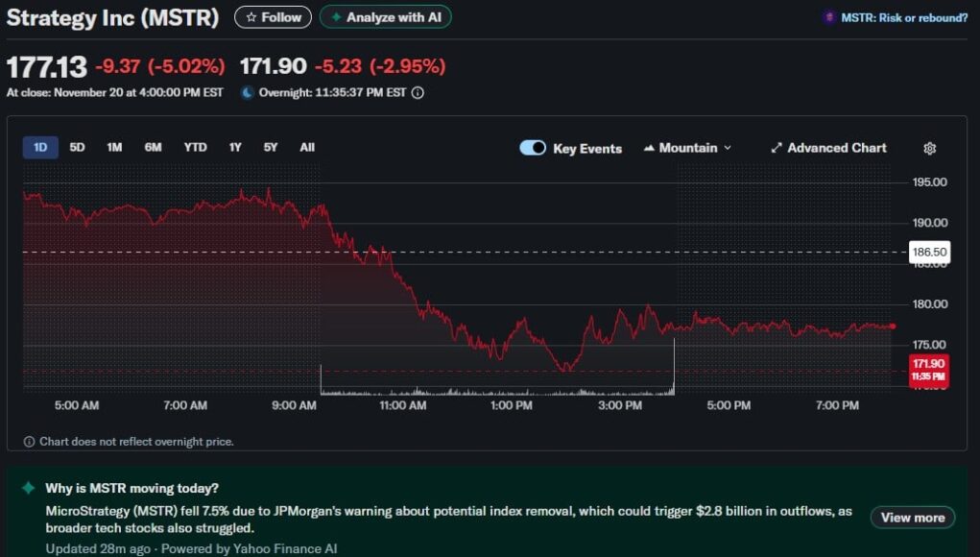This screenshot has width=980, height=557.
Task: Follow Strategy Inc stock
Action: tap(273, 17)
